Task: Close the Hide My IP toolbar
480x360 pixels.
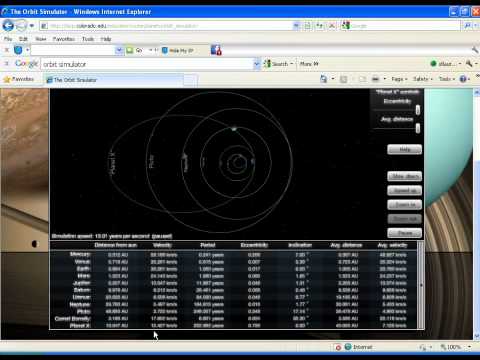Action: pyautogui.click(x=6, y=50)
